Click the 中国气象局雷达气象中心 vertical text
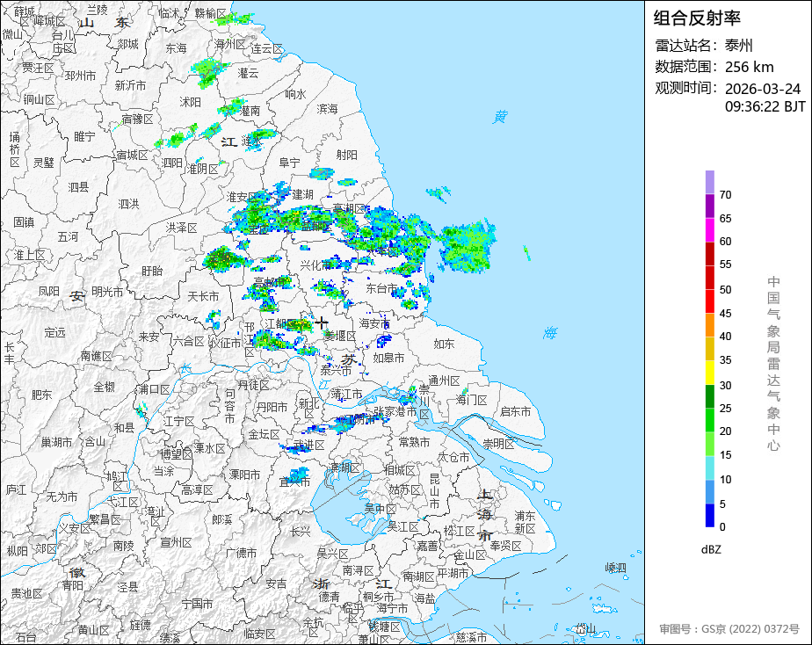Viewport: 812px width, 645px height. 773,364
